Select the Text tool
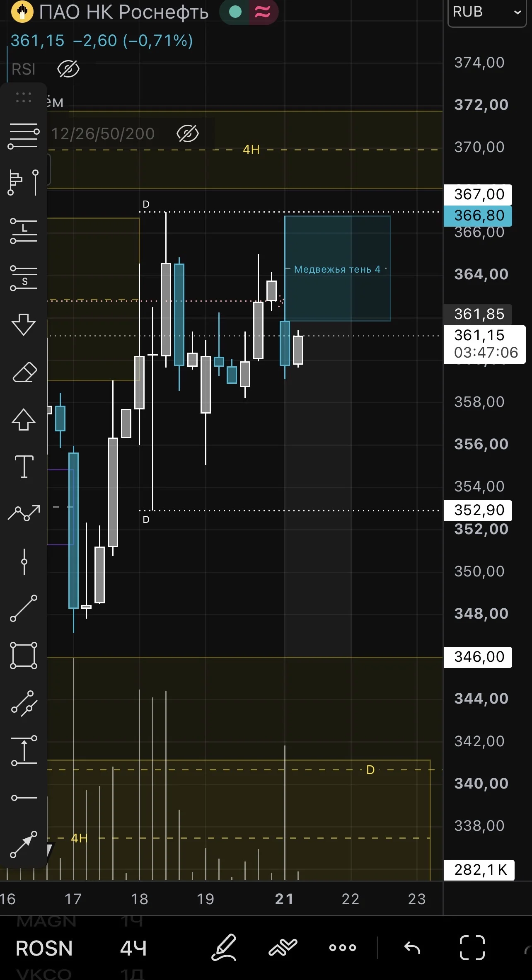 pyautogui.click(x=24, y=466)
